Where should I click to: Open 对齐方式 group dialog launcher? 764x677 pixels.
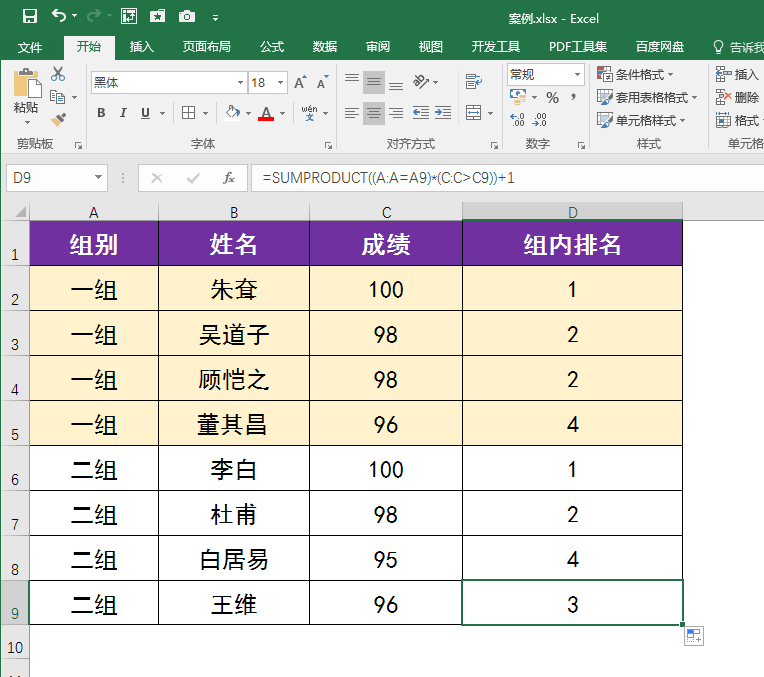tap(494, 145)
